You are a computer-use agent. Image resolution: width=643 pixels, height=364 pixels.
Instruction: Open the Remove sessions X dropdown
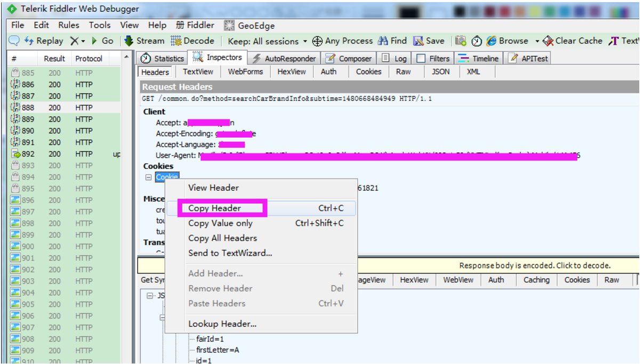point(77,41)
